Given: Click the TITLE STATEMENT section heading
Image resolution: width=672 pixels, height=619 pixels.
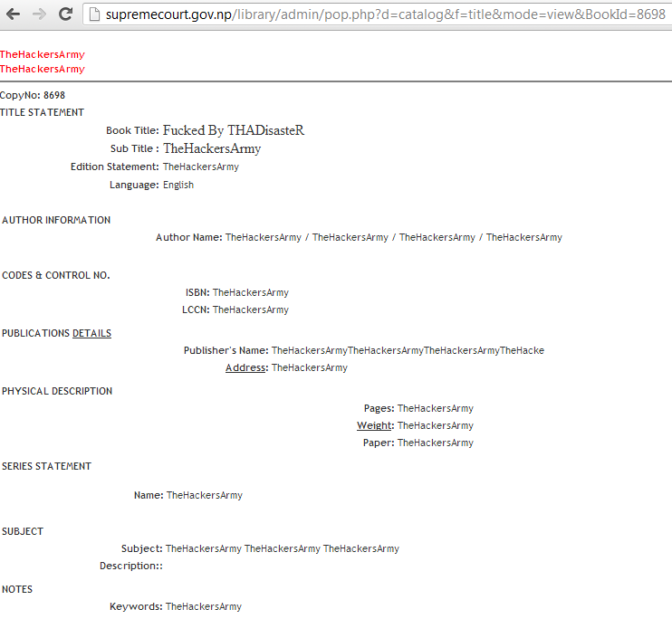Looking at the screenshot, I should coord(42,112).
